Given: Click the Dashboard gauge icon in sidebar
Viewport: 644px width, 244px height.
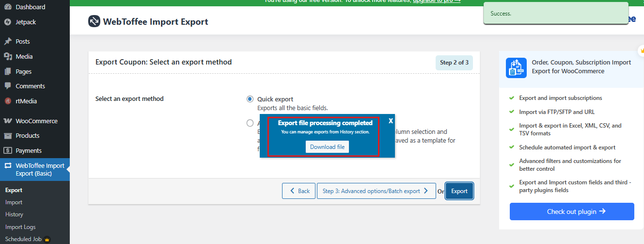Looking at the screenshot, I should [x=8, y=7].
